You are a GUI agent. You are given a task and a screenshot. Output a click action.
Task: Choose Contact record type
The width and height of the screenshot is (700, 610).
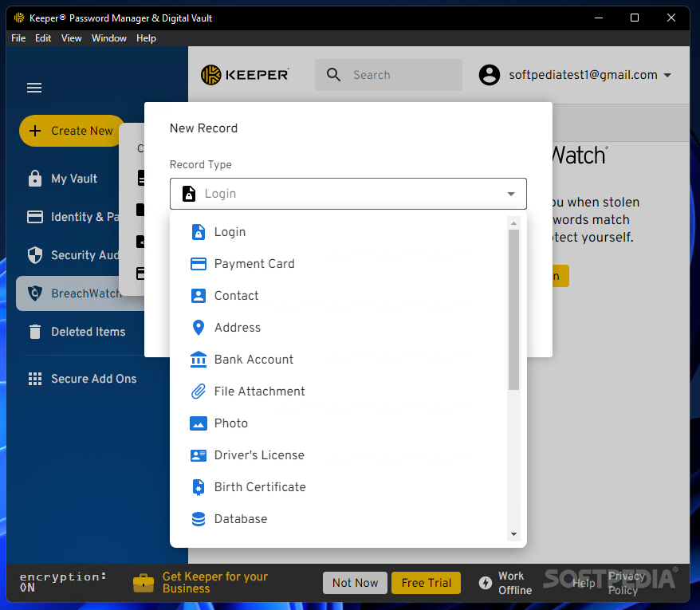coord(338,296)
